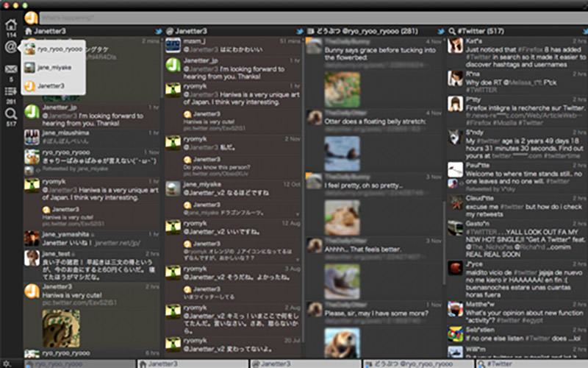Image resolution: width=588 pixels, height=368 pixels.
Task: Click the Twitter bird icon in Janetter3 home column header
Action: (x=159, y=31)
